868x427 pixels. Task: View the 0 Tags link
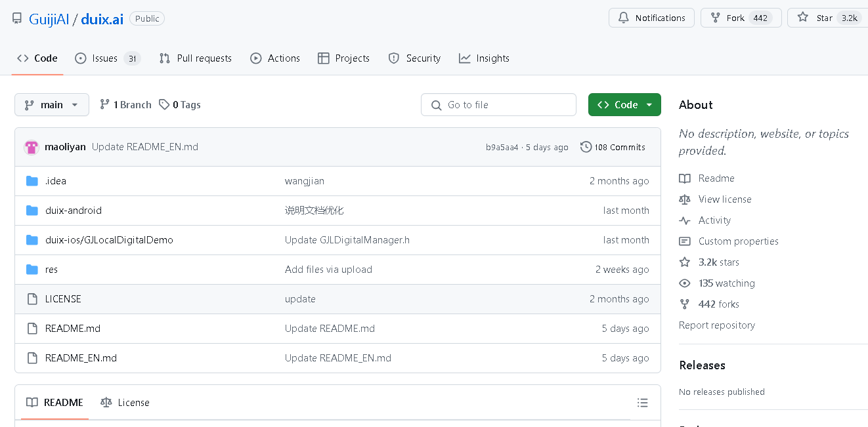(180, 105)
